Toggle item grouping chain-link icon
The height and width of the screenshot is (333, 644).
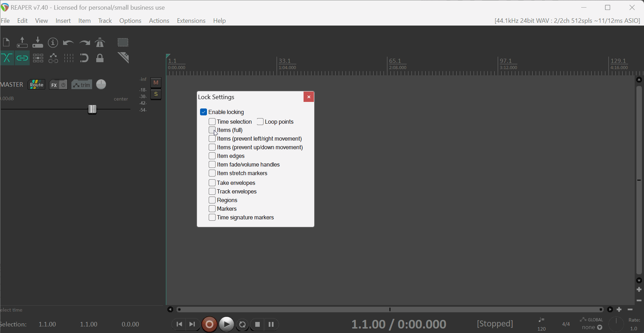click(x=22, y=58)
